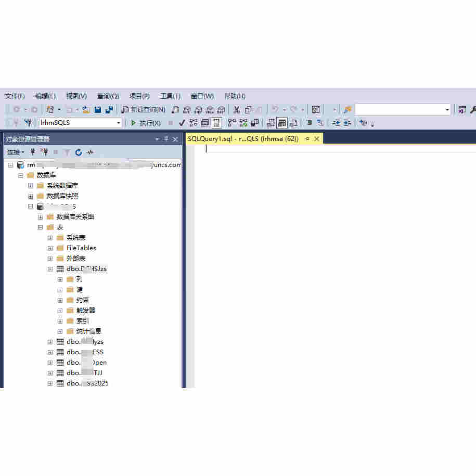Switch to Results to Text output
Screen dimensions: 476x476
(271, 123)
